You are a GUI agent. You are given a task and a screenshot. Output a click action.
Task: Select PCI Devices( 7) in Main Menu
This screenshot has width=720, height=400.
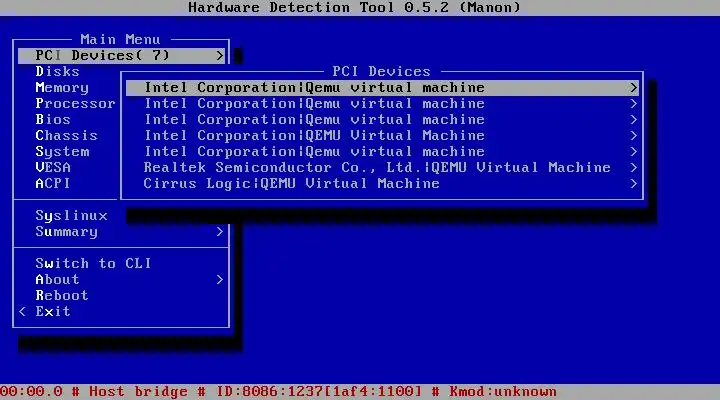coord(122,56)
